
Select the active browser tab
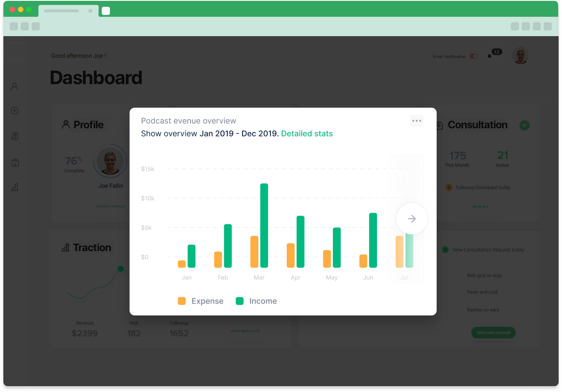[68, 11]
